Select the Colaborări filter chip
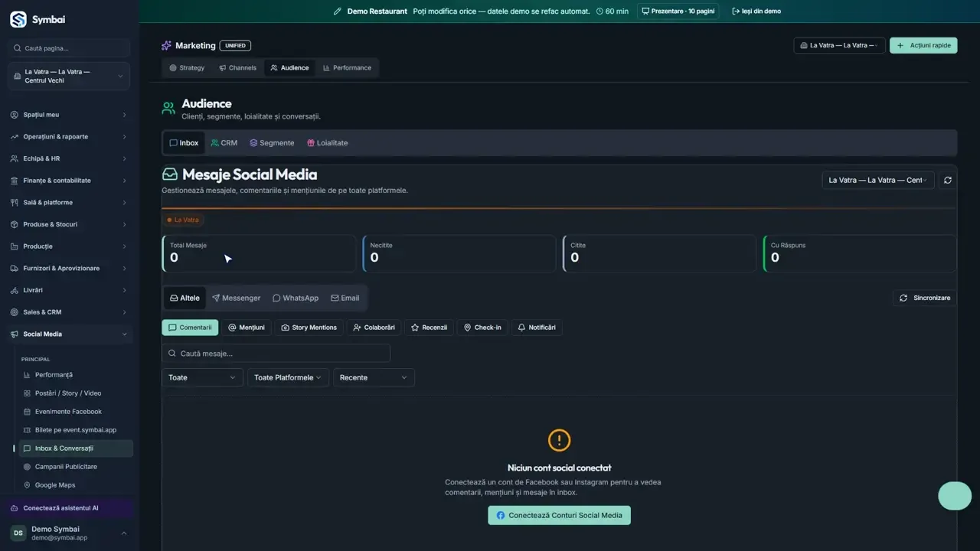The height and width of the screenshot is (551, 980). tap(374, 328)
